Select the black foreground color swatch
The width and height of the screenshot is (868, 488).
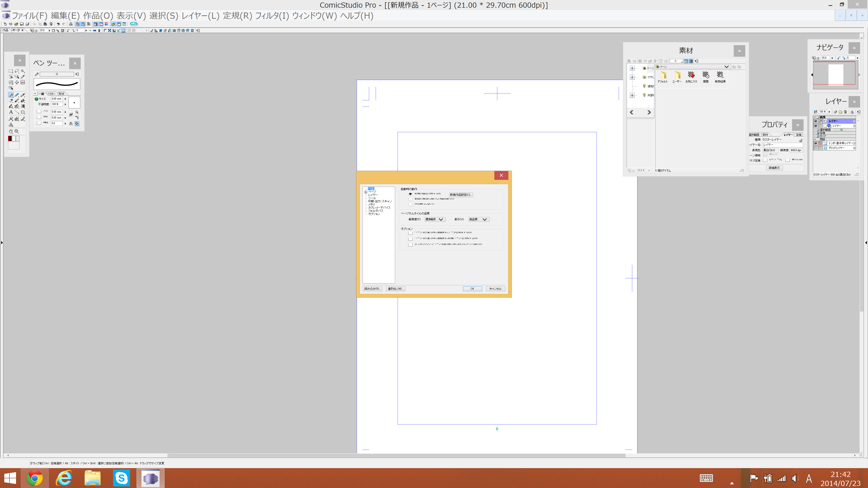(x=10, y=138)
